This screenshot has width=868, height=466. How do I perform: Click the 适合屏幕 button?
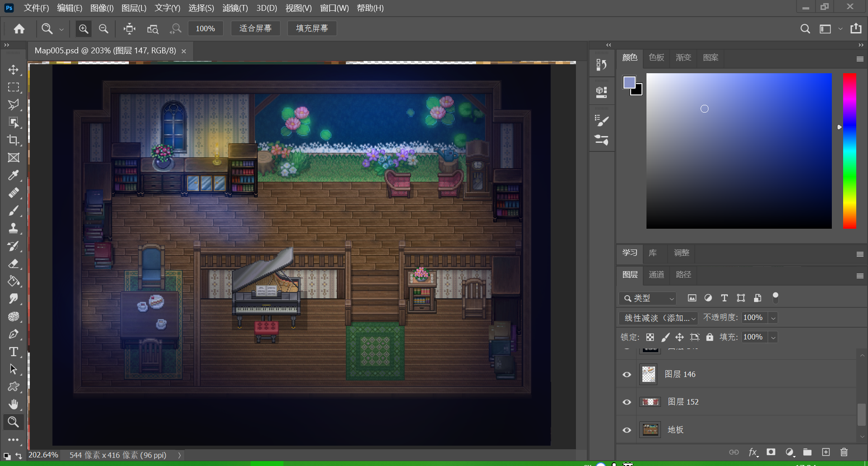coord(255,28)
